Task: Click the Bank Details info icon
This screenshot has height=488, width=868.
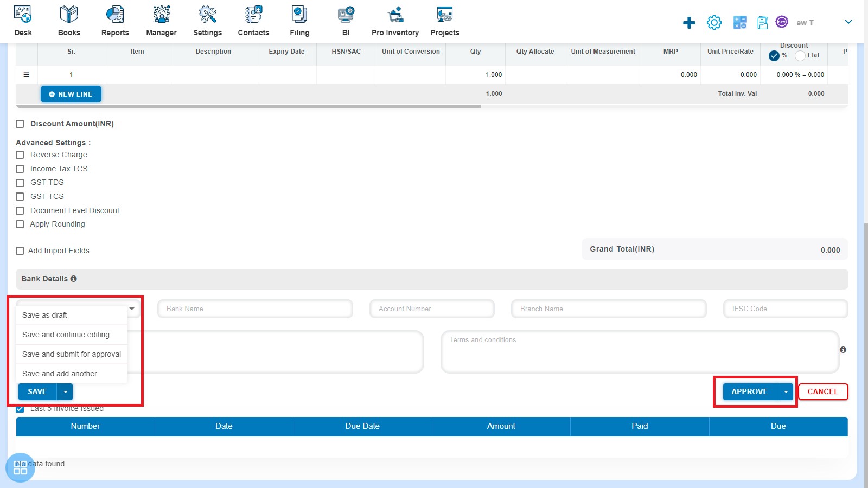Action: click(73, 279)
